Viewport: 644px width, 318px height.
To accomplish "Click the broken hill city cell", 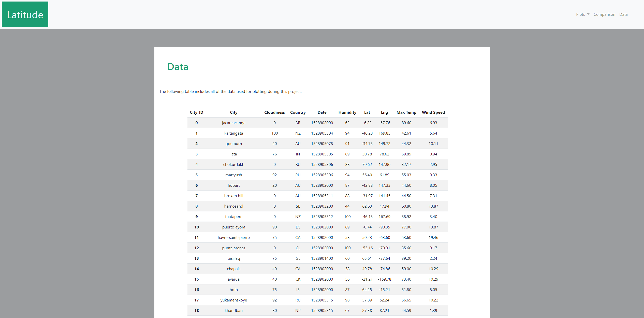I will 233,196.
